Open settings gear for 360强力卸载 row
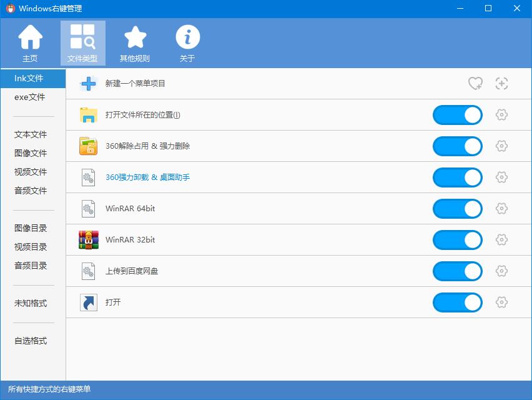Viewport: 532px width, 400px height. click(x=501, y=177)
